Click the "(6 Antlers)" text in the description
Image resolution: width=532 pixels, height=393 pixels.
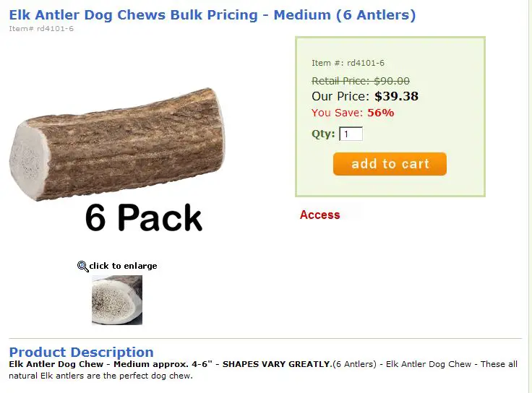click(355, 364)
